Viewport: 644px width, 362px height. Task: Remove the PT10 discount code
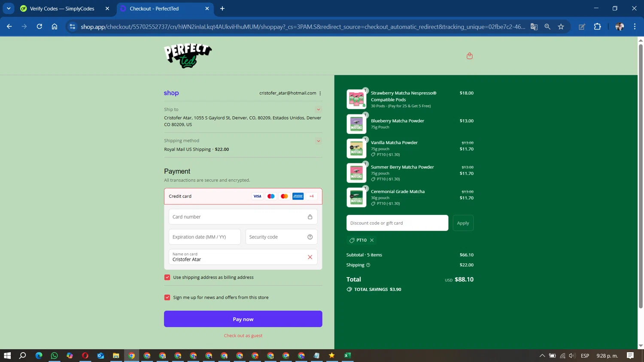coord(372,240)
